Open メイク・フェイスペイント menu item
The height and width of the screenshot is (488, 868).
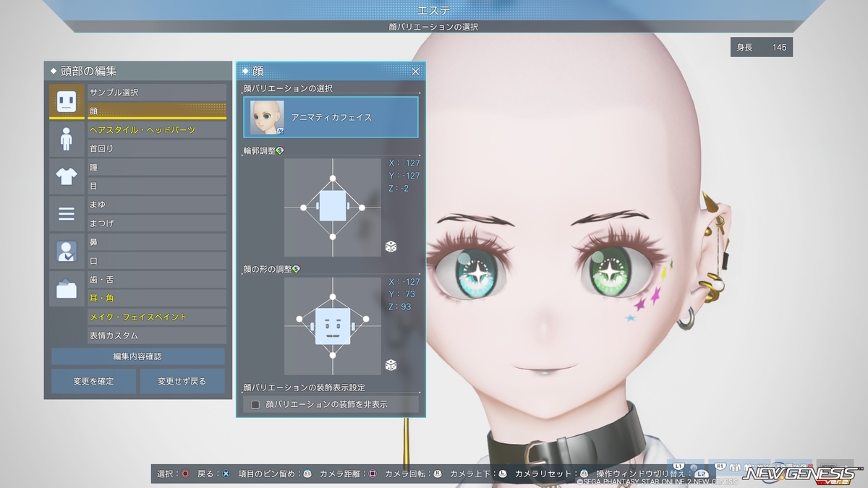click(x=157, y=317)
